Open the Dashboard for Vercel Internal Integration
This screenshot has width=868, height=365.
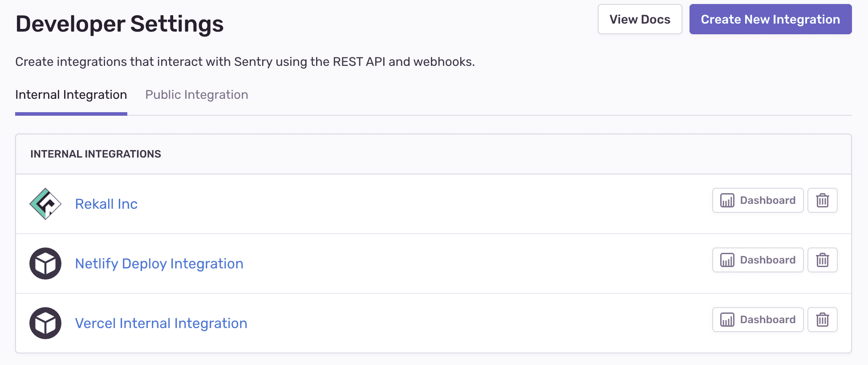tap(758, 319)
